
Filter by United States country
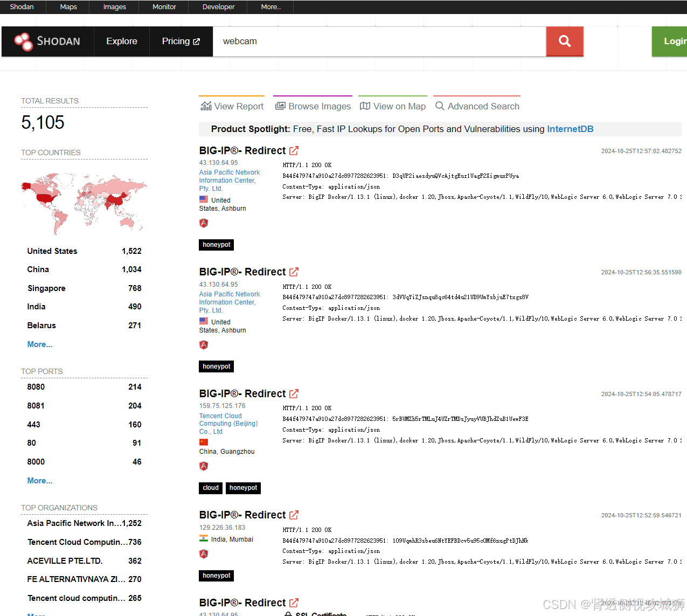point(84,251)
